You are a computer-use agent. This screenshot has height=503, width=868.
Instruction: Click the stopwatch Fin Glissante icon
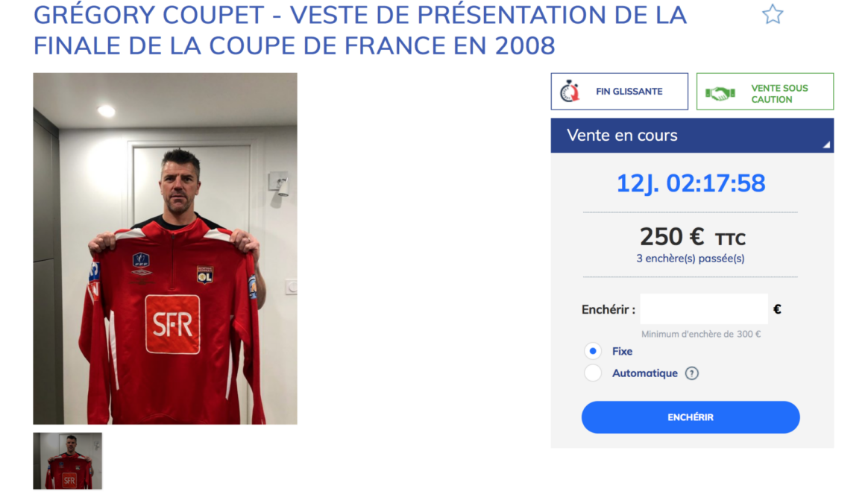click(570, 92)
